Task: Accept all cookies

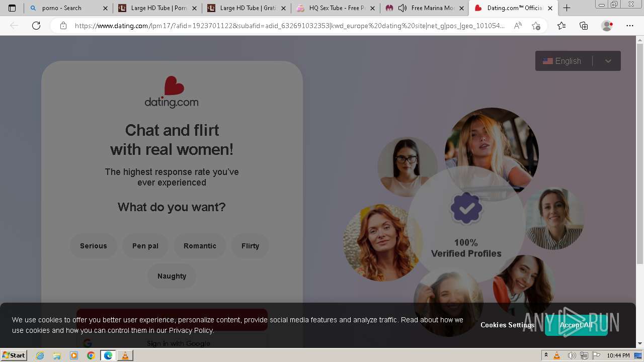Action: point(576,325)
